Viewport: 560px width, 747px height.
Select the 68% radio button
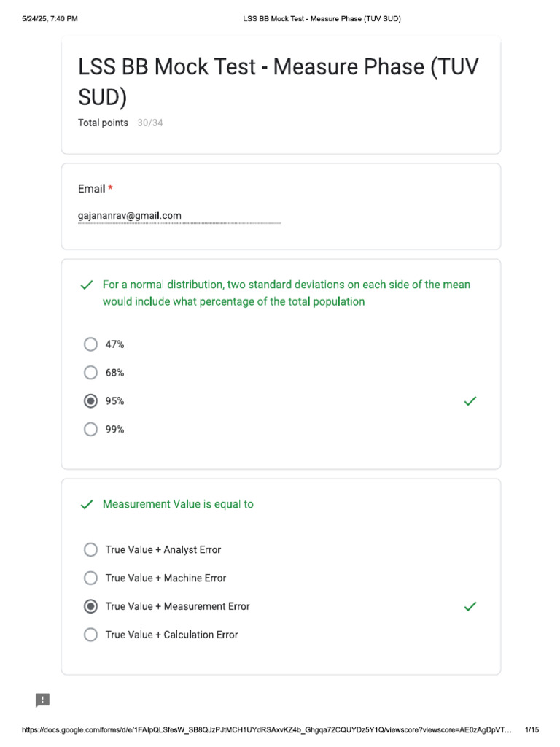[90, 373]
